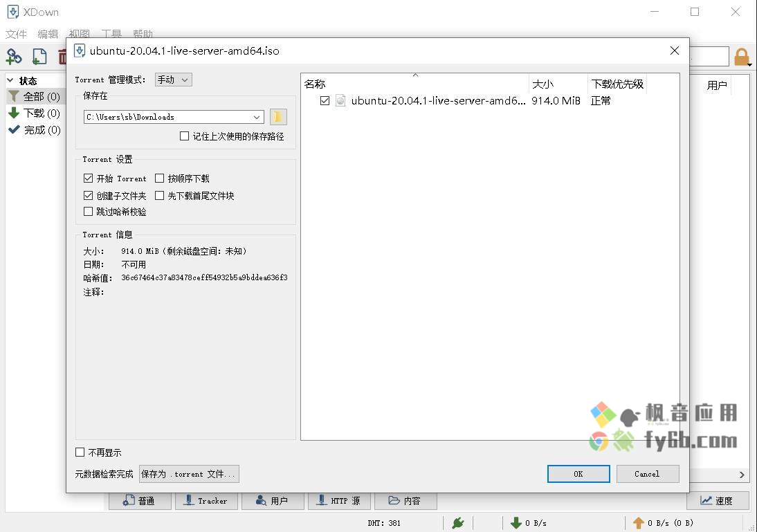Switch to the 用户 tab
The width and height of the screenshot is (757, 532).
pyautogui.click(x=273, y=501)
